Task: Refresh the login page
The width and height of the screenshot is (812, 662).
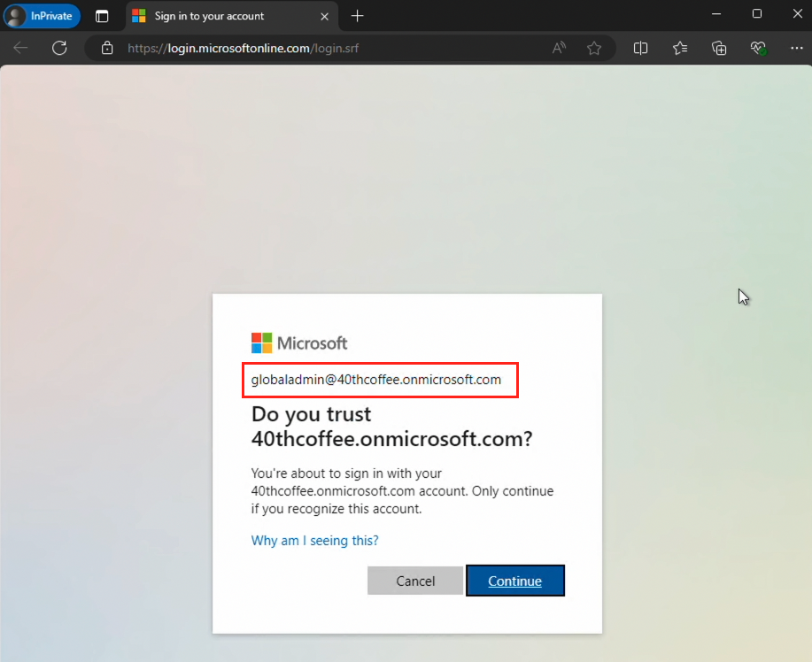Action: (x=59, y=48)
